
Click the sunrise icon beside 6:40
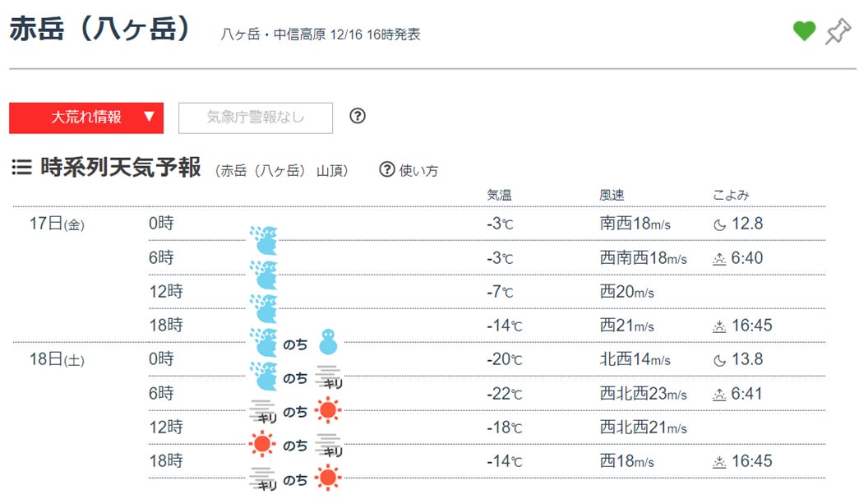720,258
